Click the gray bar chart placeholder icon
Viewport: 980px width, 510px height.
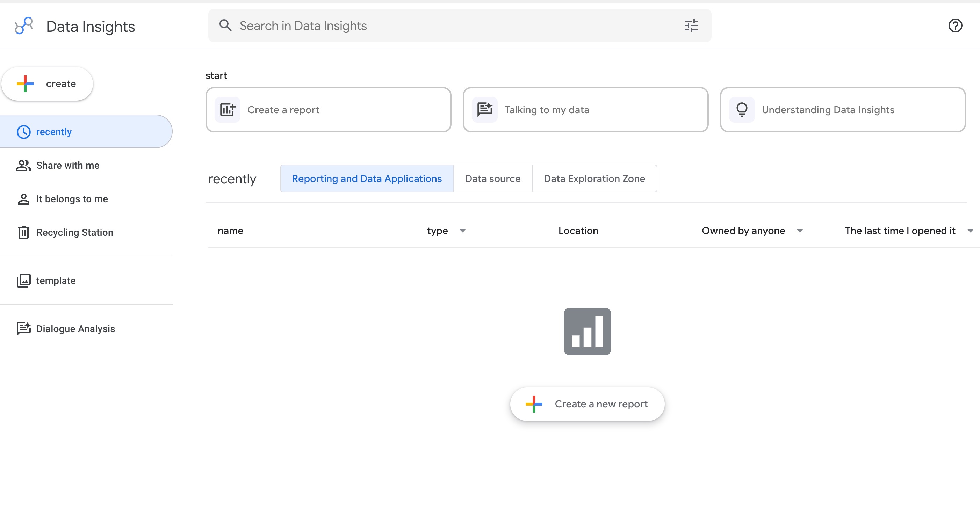[588, 331]
